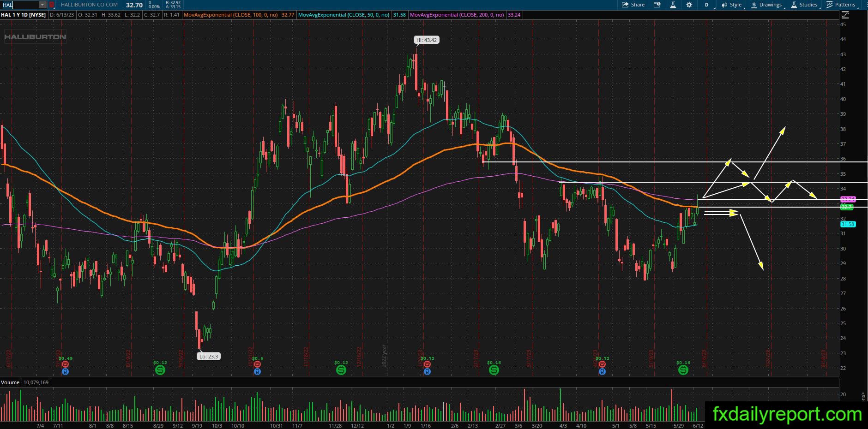Screen dimensions: 868x429
Task: Click the $0.6 earnings event icon
Action: point(257,364)
